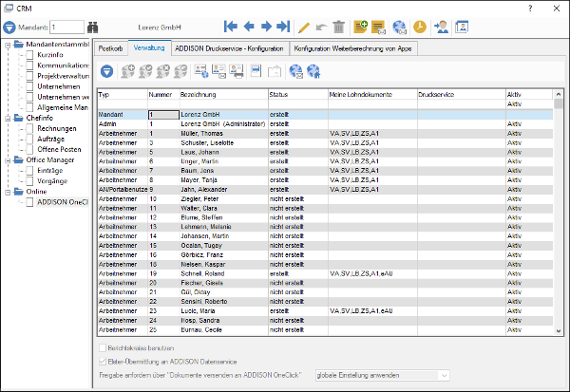Click the greyed add-user icon with plus
The width and height of the screenshot is (570, 392).
(128, 71)
